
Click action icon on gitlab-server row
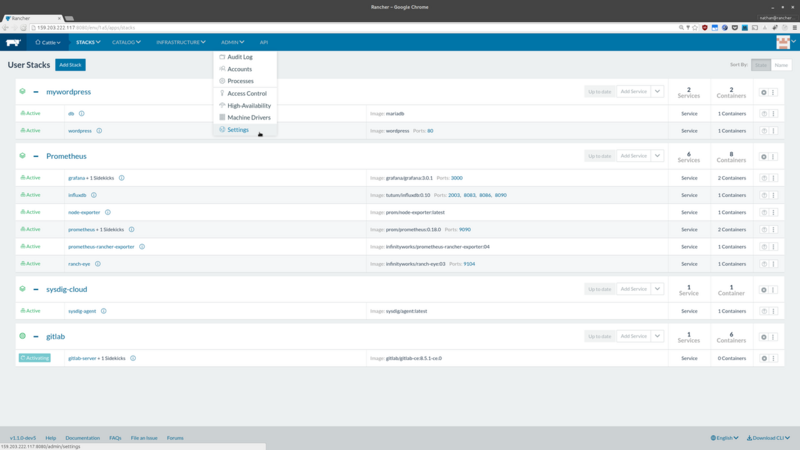click(764, 358)
